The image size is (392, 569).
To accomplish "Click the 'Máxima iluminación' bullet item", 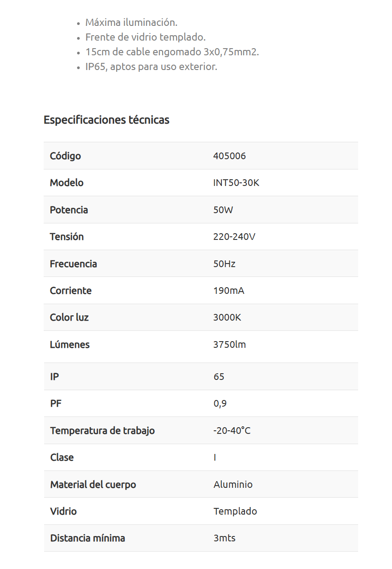I will 131,22.
